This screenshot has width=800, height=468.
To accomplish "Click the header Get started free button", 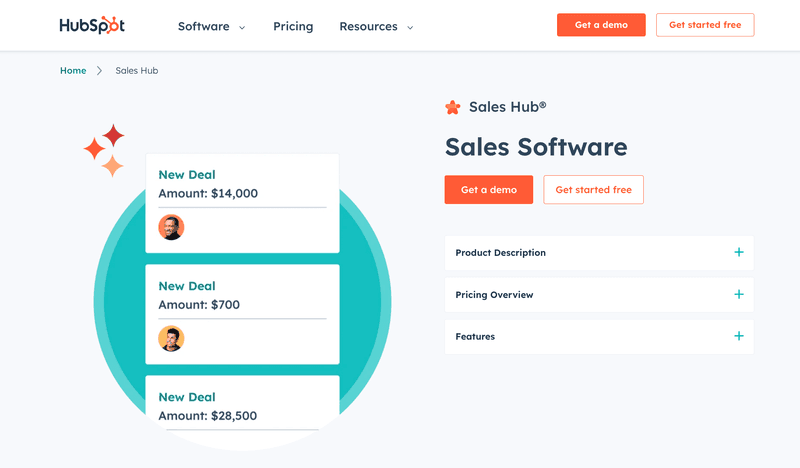I will tap(705, 25).
